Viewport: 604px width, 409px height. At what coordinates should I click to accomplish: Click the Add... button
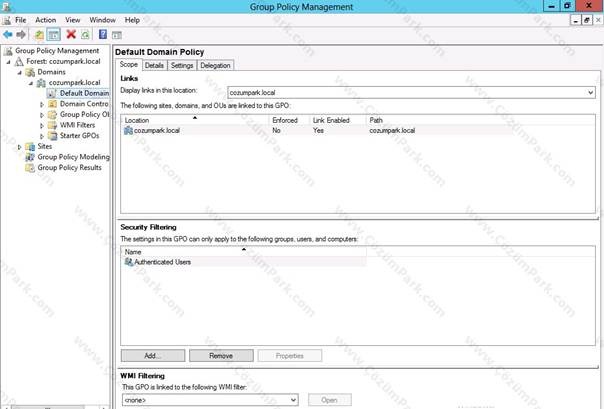point(153,355)
